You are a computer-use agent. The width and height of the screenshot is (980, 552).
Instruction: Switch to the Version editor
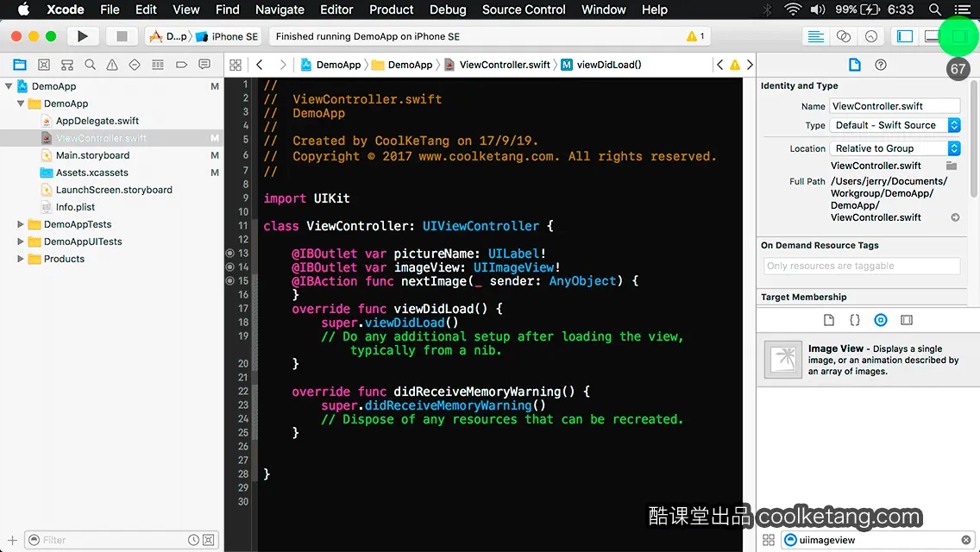coord(871,36)
